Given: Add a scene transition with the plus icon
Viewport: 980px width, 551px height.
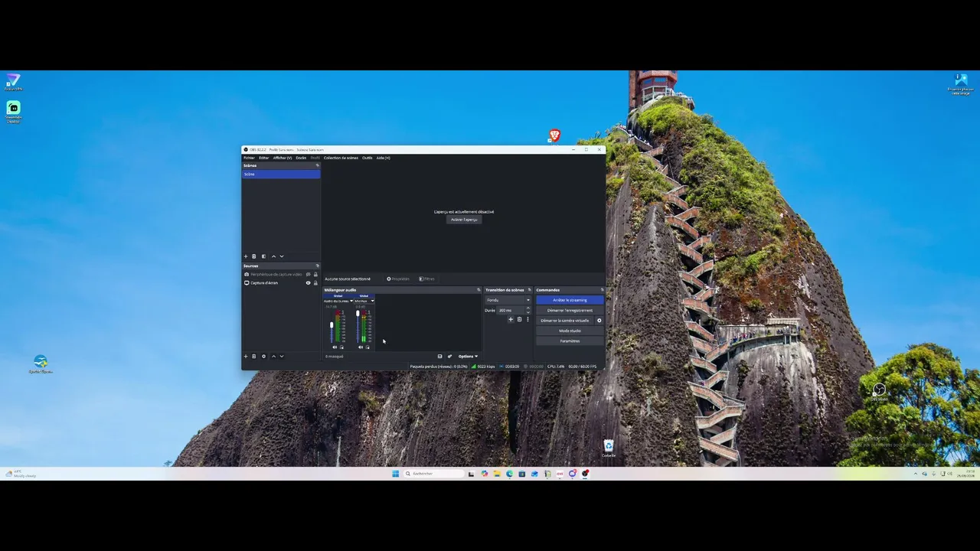Looking at the screenshot, I should click(511, 319).
